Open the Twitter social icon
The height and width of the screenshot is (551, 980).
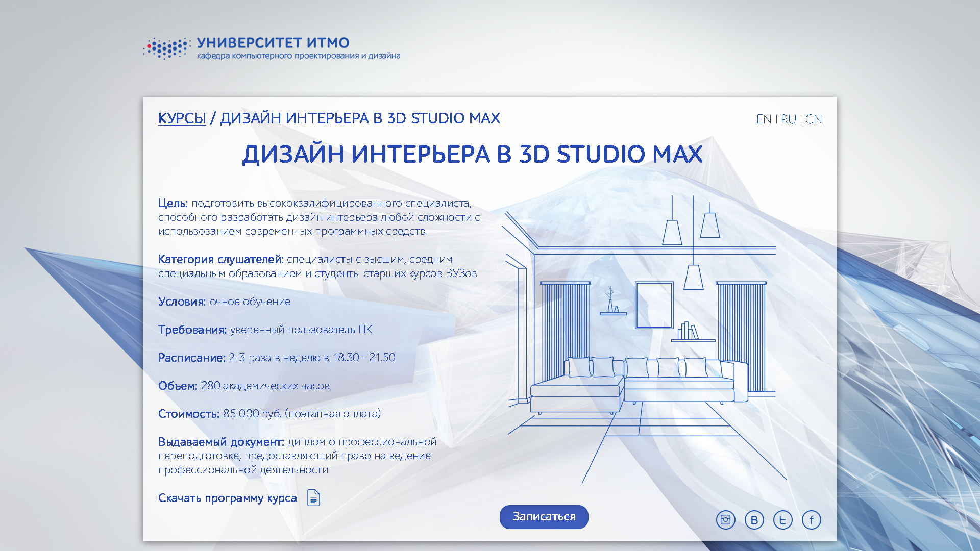[x=782, y=520]
